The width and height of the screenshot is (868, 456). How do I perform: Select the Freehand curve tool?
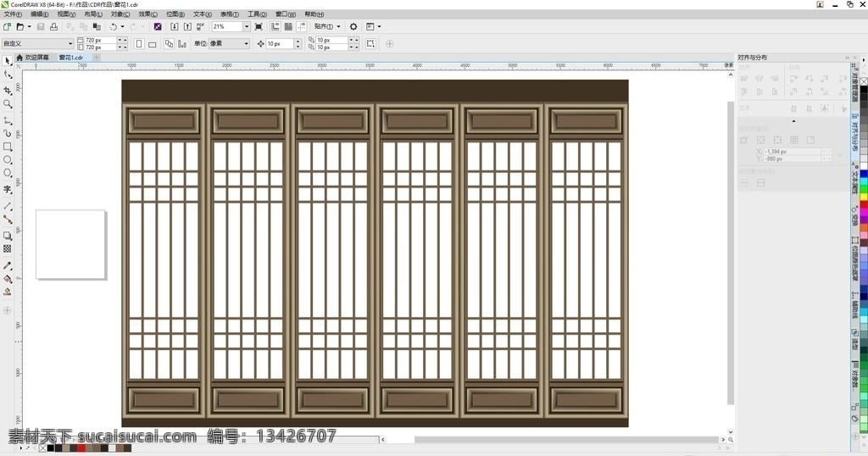point(7,120)
